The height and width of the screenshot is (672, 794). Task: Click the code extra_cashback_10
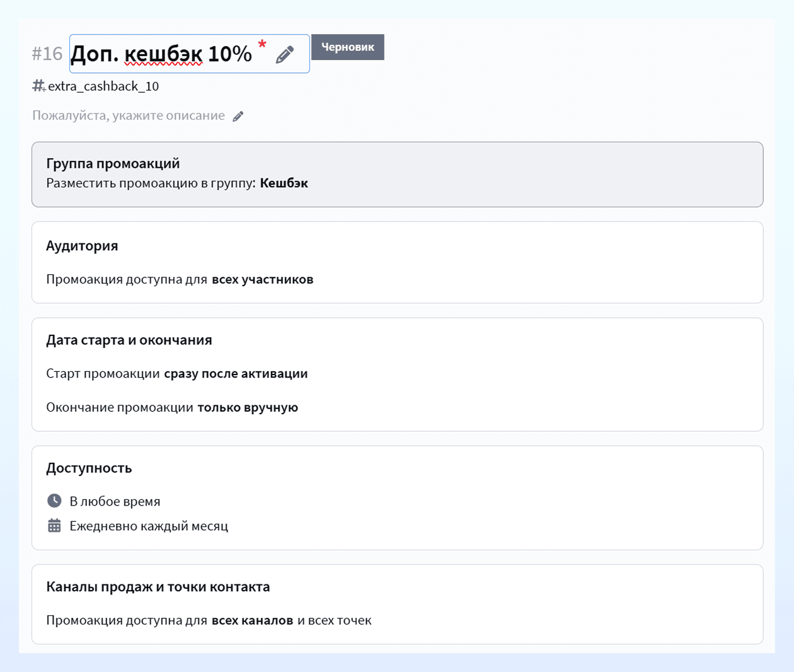click(103, 86)
